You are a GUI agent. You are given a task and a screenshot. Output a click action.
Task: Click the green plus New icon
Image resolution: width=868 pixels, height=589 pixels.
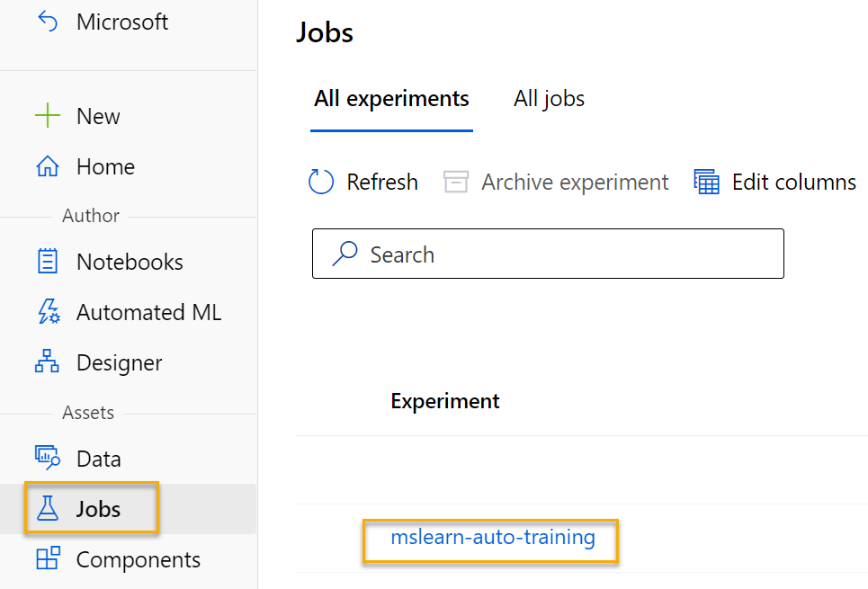pos(48,116)
